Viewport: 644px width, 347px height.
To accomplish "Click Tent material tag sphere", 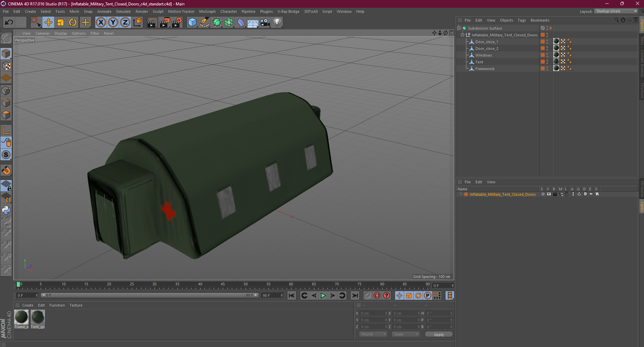I will (x=556, y=62).
